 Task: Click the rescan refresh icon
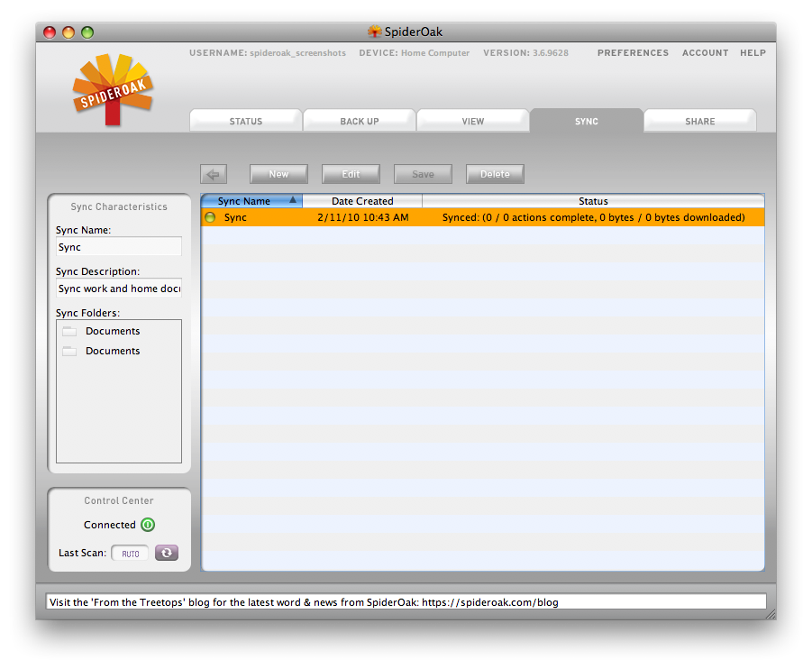pos(167,553)
